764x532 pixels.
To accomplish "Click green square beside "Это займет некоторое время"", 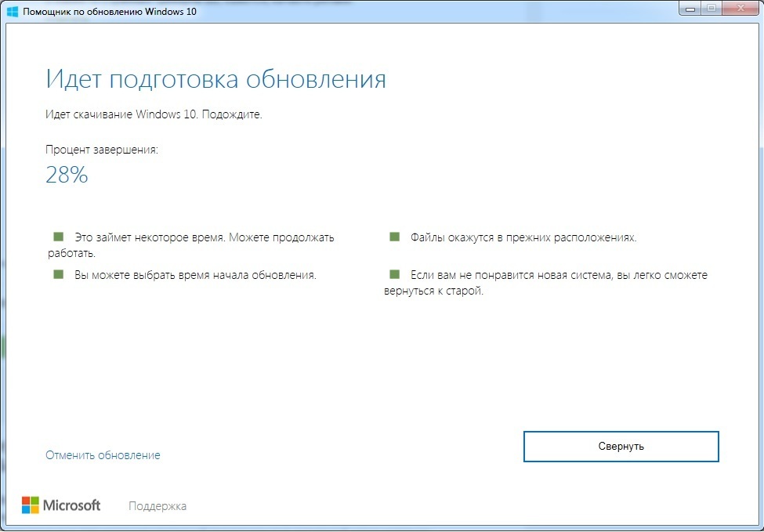I will click(x=57, y=237).
